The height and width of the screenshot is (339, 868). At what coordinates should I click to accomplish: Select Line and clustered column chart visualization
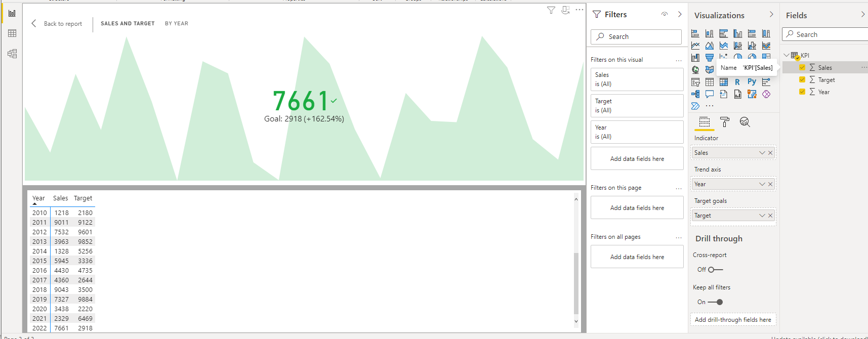pos(752,46)
